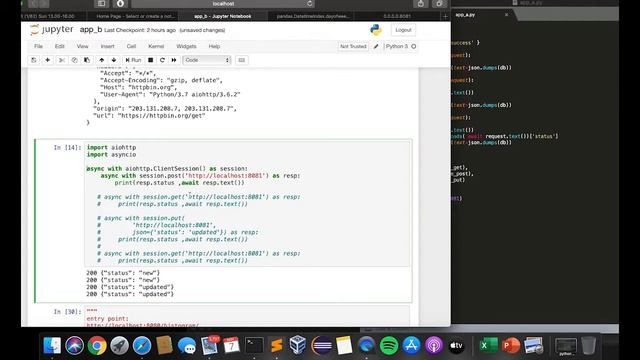Insert a cell below with the plus icon
The width and height of the screenshot is (640, 360).
tap(48, 60)
